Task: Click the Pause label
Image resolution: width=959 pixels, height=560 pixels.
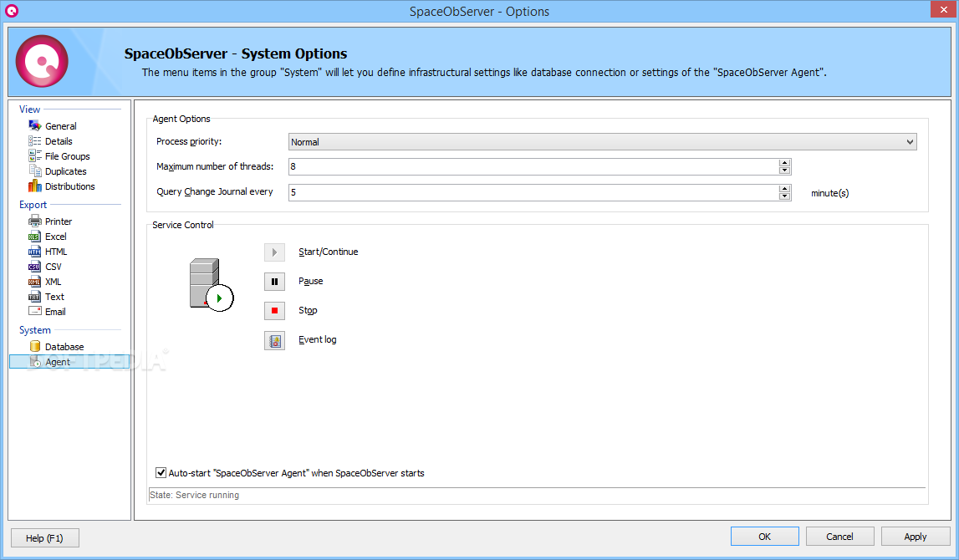Action: pyautogui.click(x=311, y=281)
